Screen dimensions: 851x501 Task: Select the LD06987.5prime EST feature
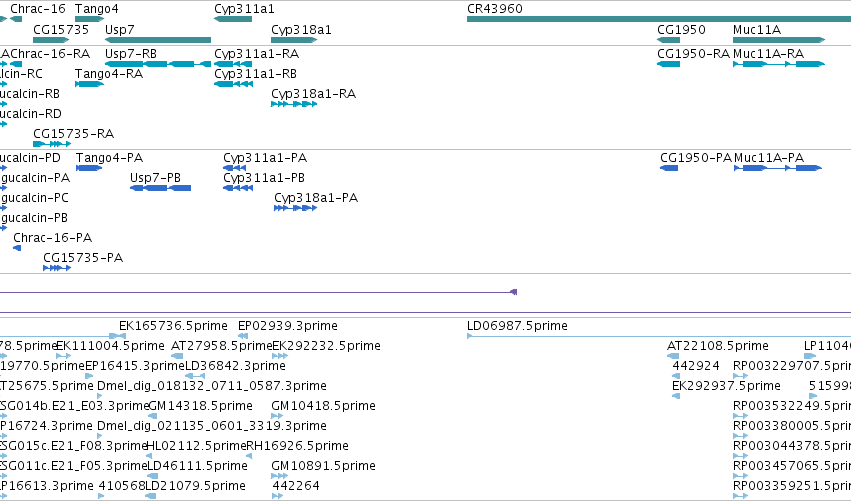[659, 337]
